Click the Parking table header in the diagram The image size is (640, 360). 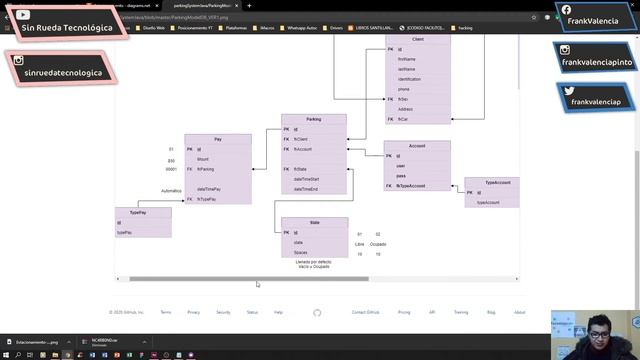(314, 119)
